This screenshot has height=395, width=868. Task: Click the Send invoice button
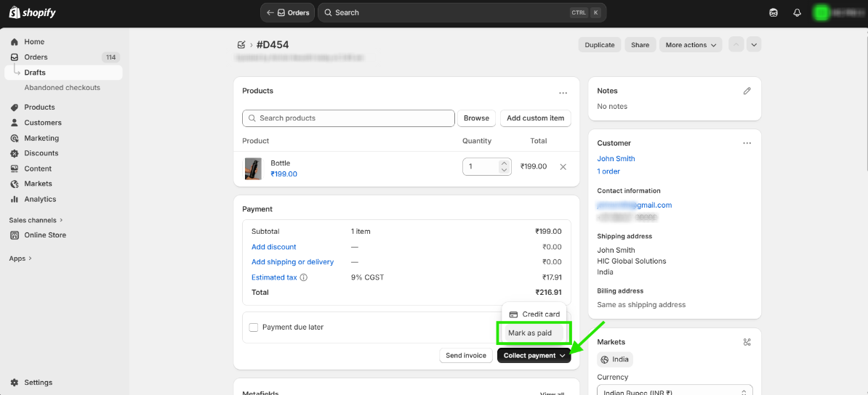click(x=466, y=356)
